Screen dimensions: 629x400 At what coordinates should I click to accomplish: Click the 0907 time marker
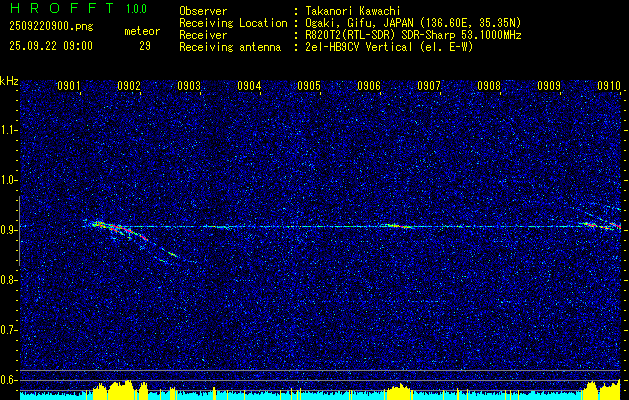428,86
